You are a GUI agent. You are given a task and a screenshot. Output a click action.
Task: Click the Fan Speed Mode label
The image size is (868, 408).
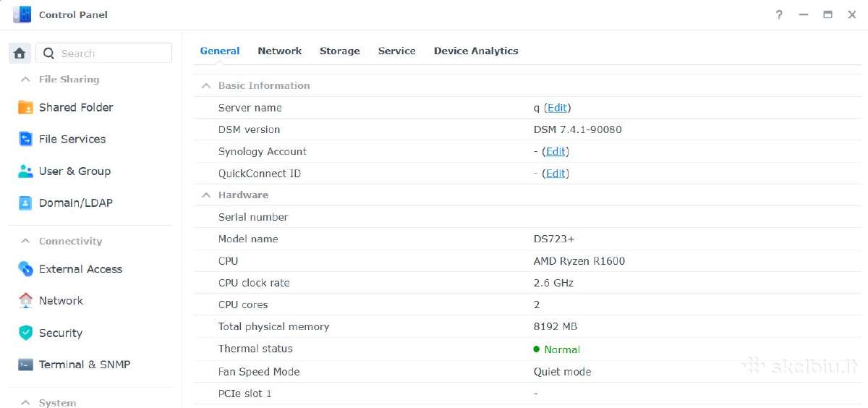259,372
